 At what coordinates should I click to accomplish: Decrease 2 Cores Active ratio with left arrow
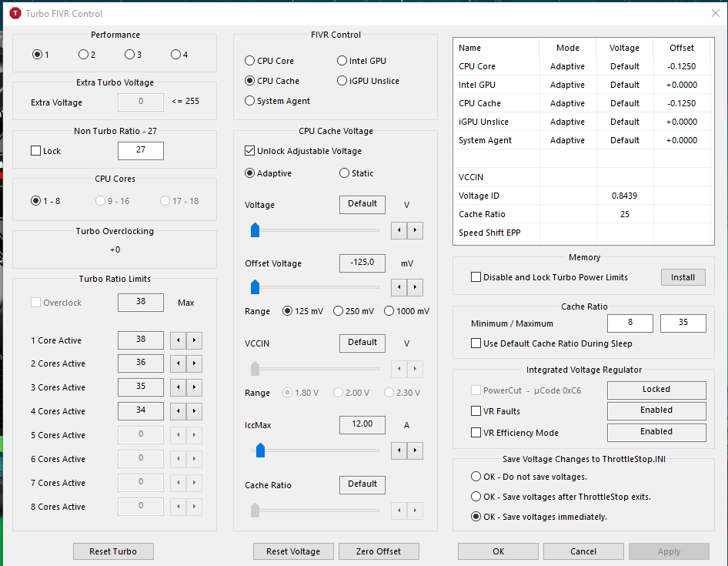pyautogui.click(x=179, y=363)
